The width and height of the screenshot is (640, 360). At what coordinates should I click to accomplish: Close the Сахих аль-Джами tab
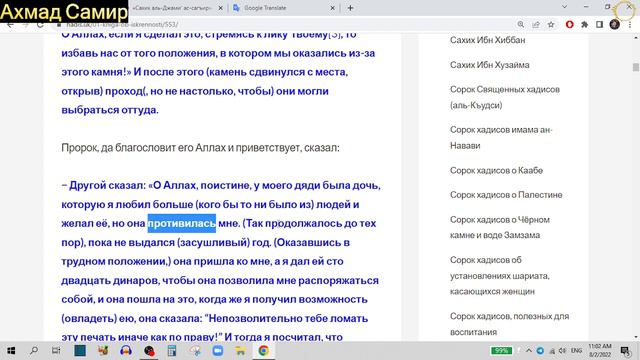[220, 8]
